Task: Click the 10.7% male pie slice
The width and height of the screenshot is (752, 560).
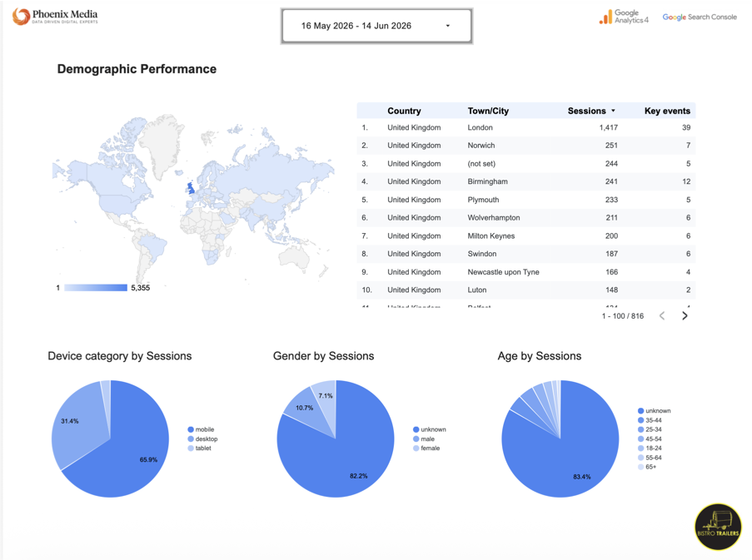Action: 306,409
